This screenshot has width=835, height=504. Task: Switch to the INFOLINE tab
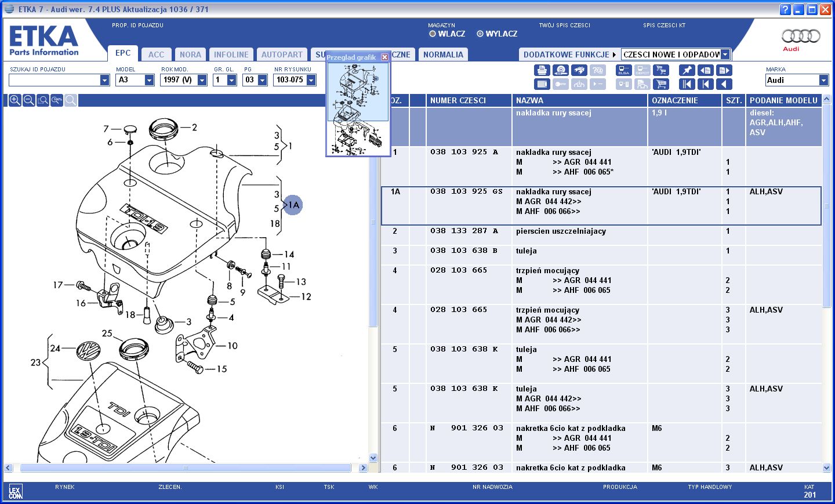pyautogui.click(x=231, y=55)
